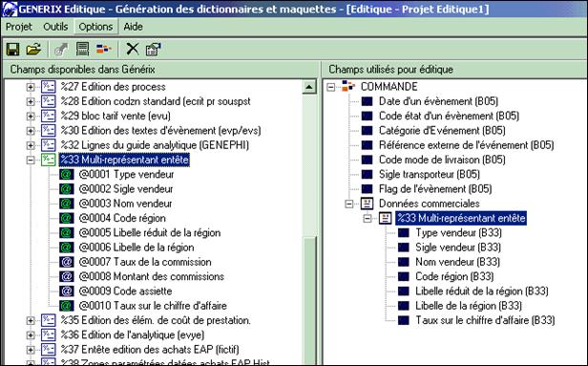This screenshot has width=588, height=366.
Task: Click the COMMANDE root node icon
Action: (348, 86)
